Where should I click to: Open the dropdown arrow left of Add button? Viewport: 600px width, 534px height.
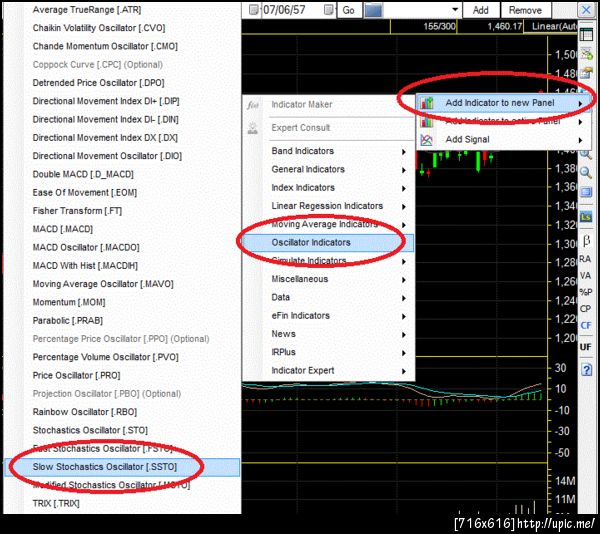coord(455,10)
